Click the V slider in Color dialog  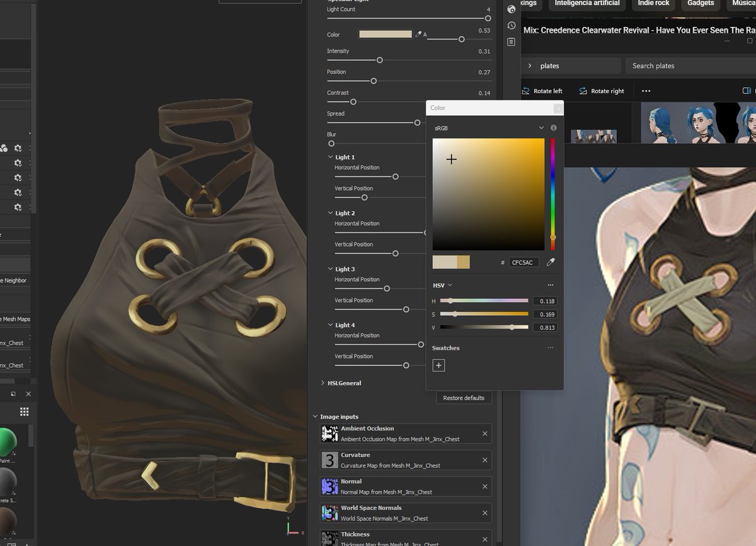[484, 327]
